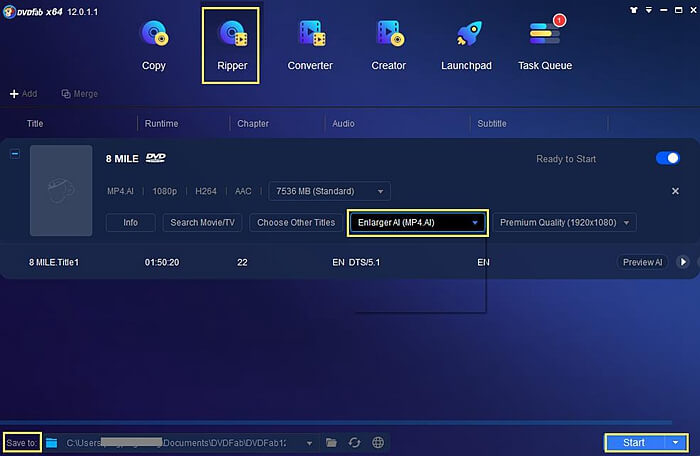700x456 pixels.
Task: Open the Start button dropdown arrow
Action: click(675, 443)
